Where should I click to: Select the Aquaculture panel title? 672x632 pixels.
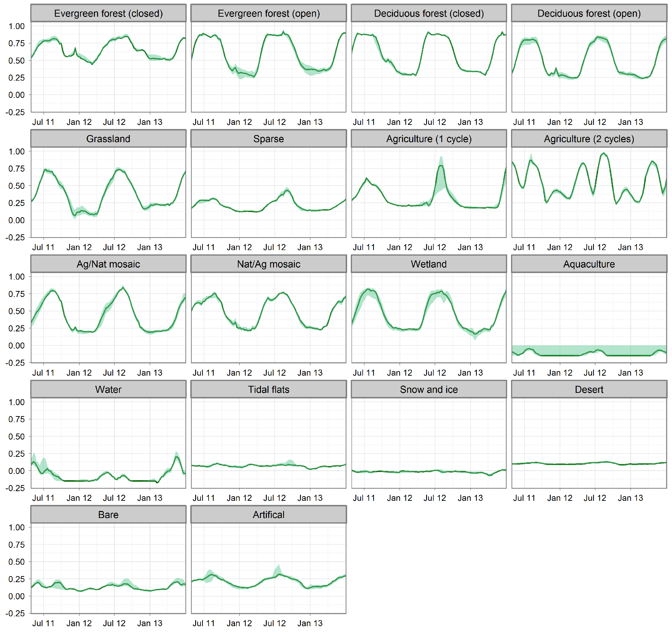coord(589,264)
